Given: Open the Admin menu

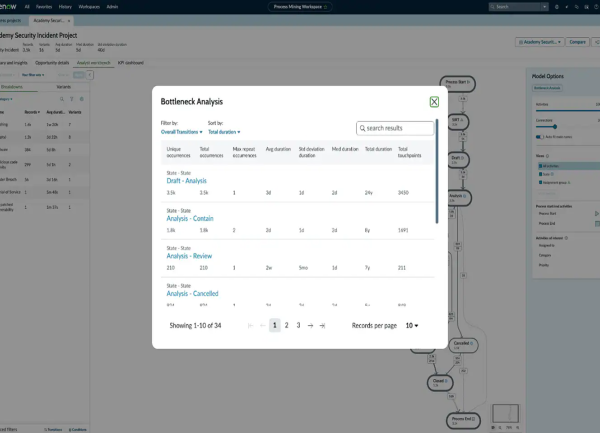Looking at the screenshot, I should [x=112, y=7].
